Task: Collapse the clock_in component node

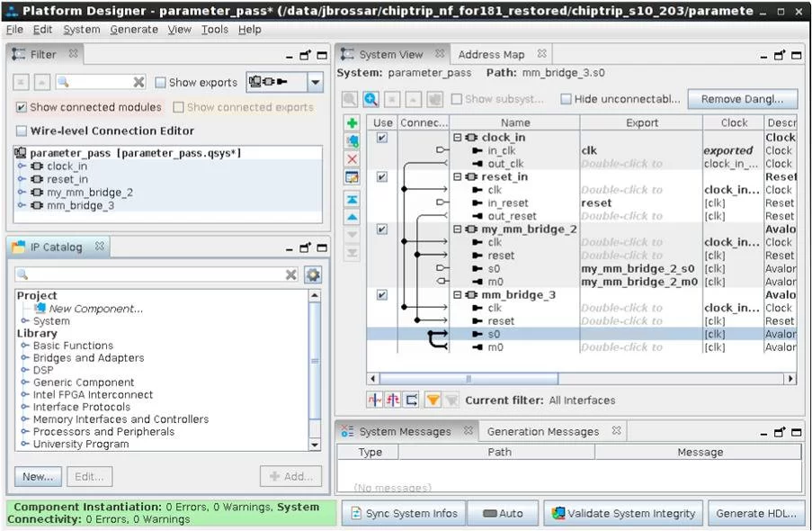Action: [457, 138]
